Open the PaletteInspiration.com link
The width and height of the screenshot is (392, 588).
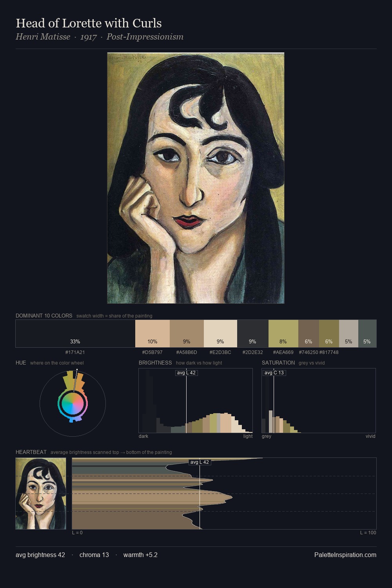(x=345, y=555)
